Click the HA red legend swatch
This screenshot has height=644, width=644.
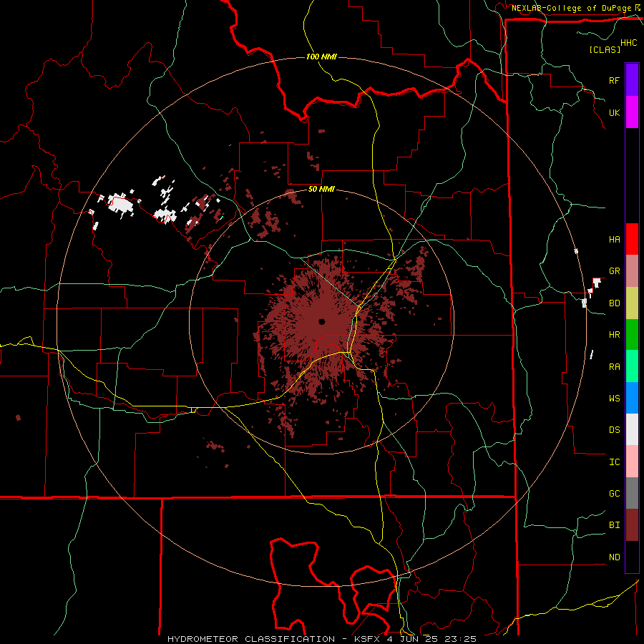[x=632, y=239]
